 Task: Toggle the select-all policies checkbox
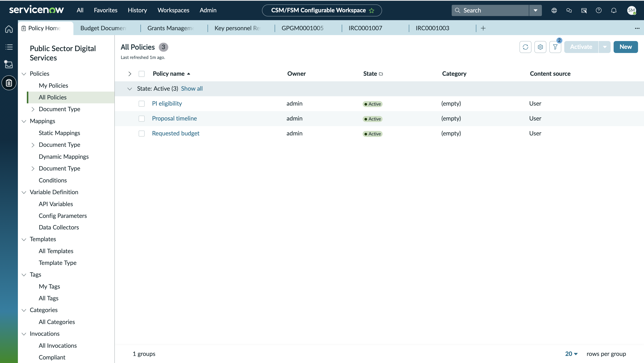click(141, 74)
